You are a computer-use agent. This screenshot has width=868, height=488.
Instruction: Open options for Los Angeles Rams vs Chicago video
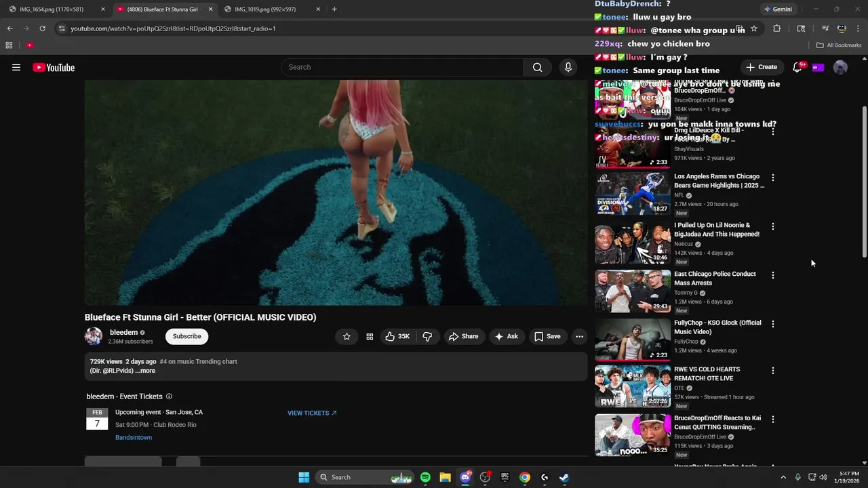click(x=772, y=178)
